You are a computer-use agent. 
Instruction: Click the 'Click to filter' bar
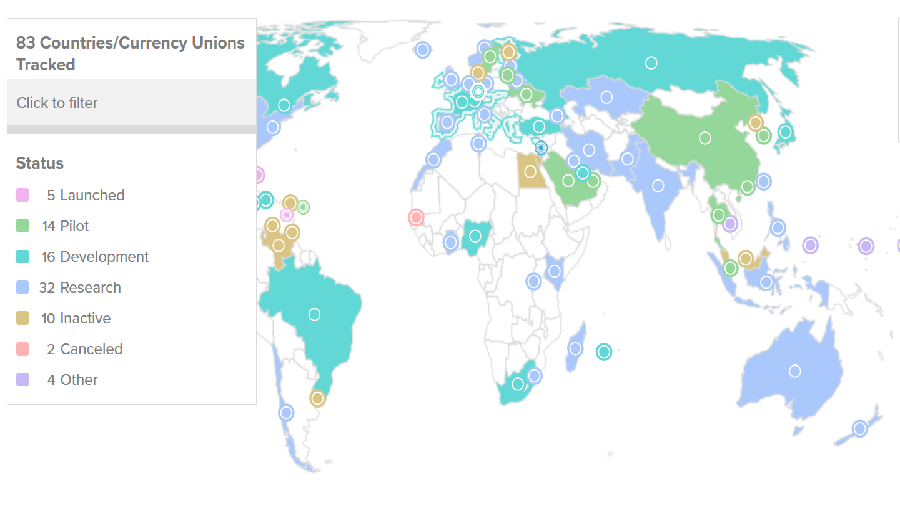(131, 103)
